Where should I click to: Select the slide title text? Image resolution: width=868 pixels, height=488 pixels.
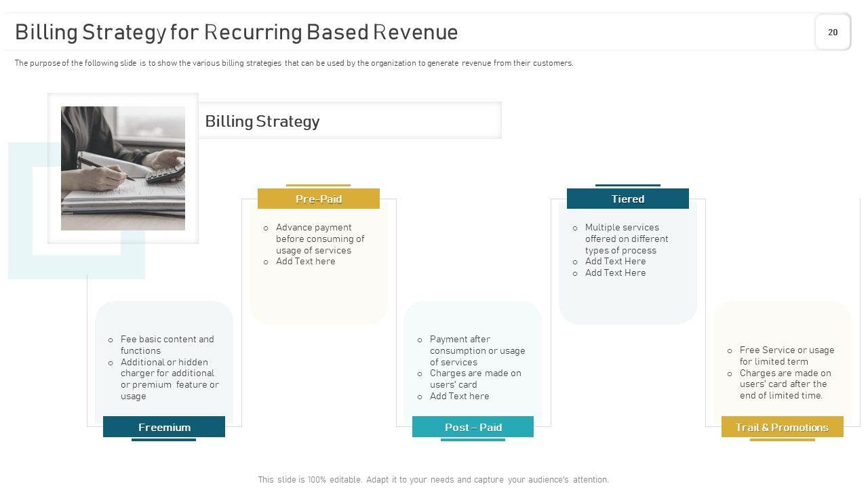(236, 33)
